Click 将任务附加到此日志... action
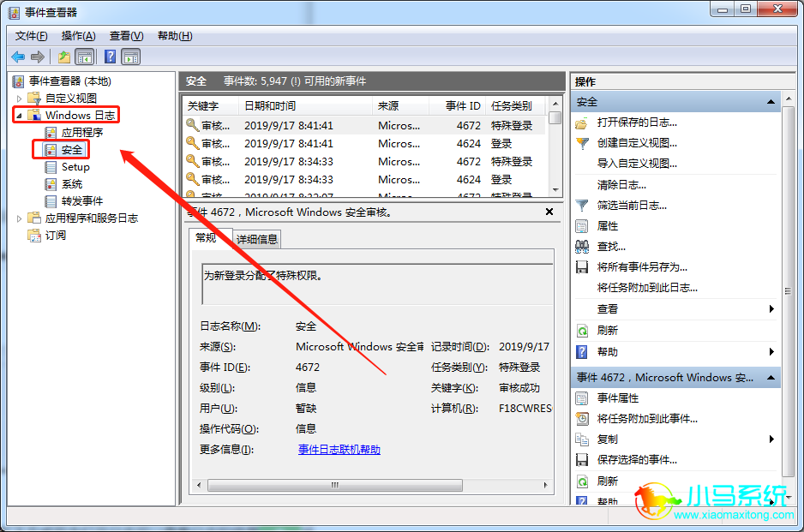Image resolution: width=804 pixels, height=532 pixels. (x=647, y=288)
